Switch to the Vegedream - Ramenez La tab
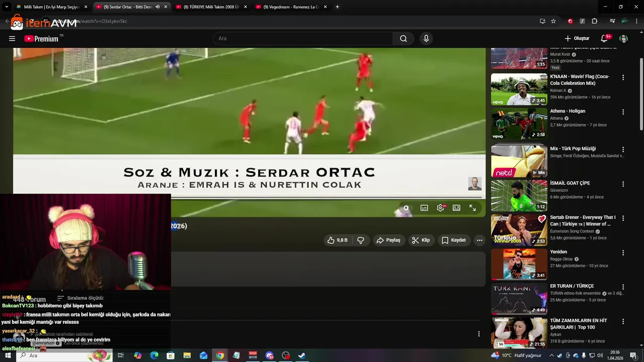The image size is (644, 362). pos(291,7)
